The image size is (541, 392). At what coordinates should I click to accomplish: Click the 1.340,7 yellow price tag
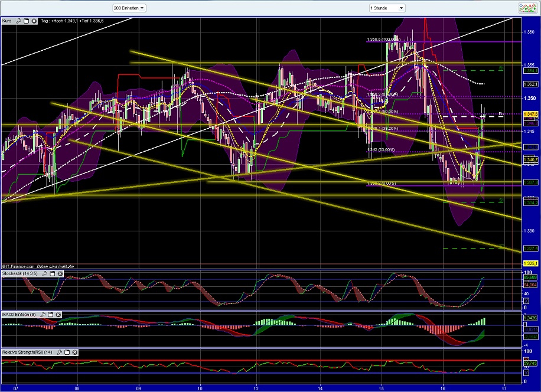pyautogui.click(x=530, y=160)
